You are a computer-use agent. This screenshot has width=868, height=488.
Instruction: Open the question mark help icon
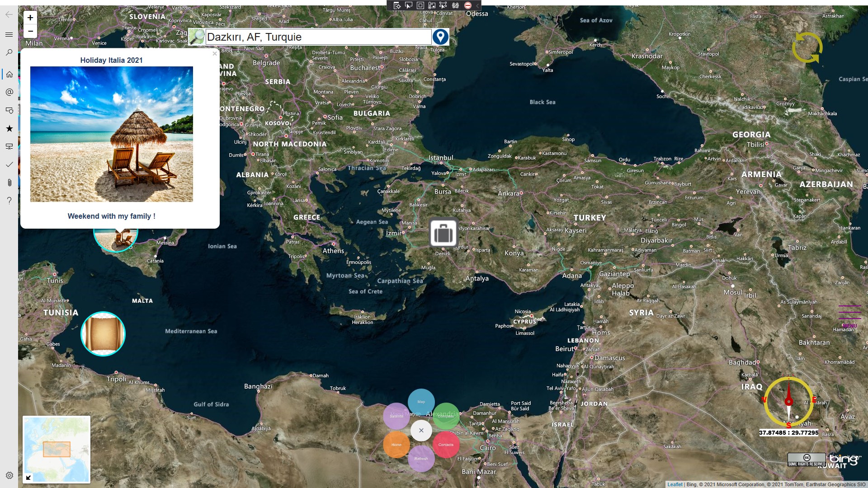[9, 201]
